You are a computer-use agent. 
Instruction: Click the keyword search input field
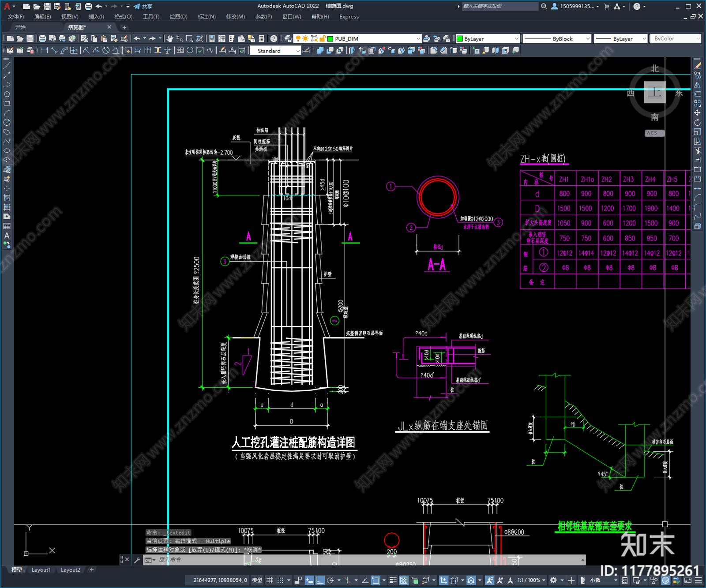point(500,6)
